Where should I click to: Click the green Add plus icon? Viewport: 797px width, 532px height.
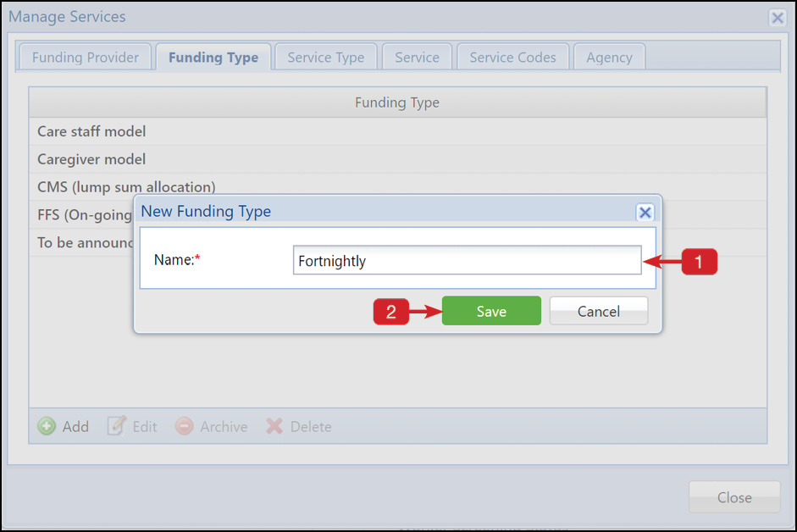47,426
